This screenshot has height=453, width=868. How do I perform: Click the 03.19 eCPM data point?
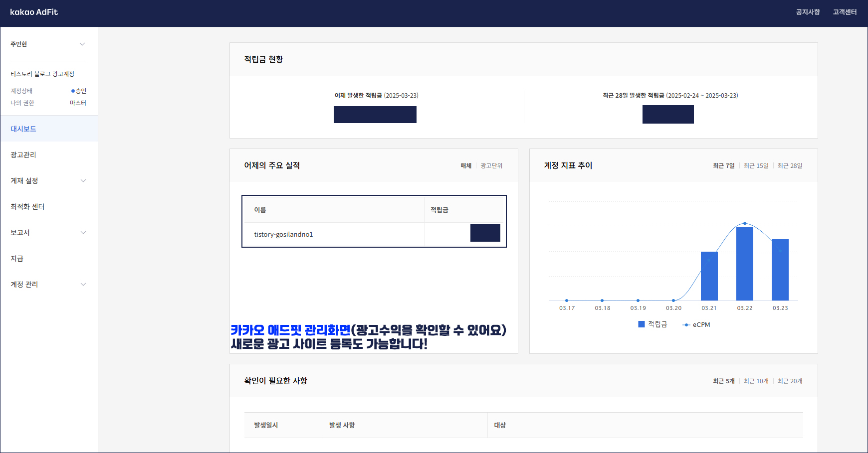(638, 301)
